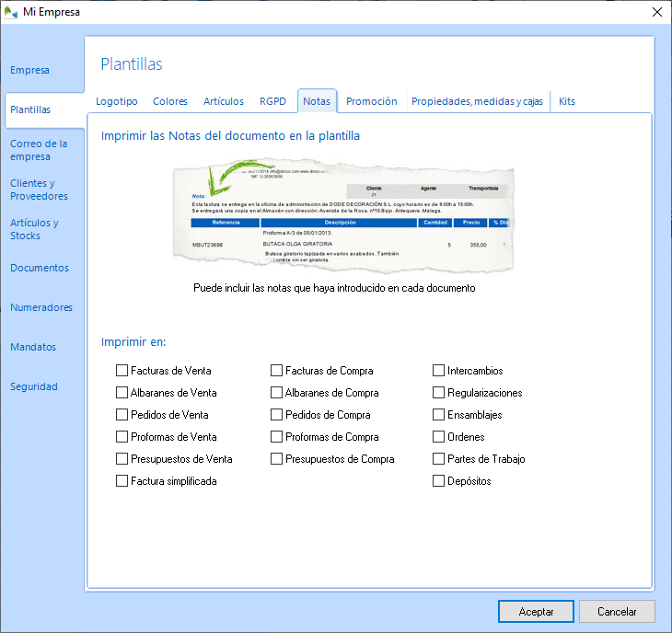Enable printing notes on Depósitos
Image resolution: width=672 pixels, height=633 pixels.
(x=439, y=481)
